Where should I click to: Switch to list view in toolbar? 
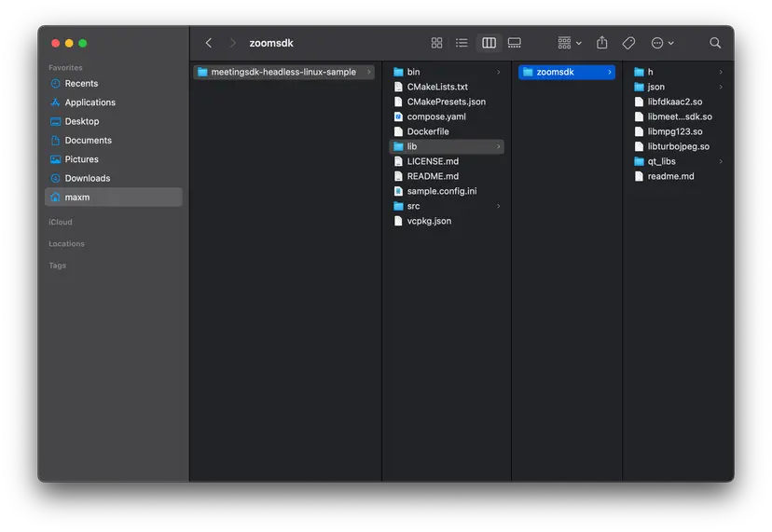(462, 43)
